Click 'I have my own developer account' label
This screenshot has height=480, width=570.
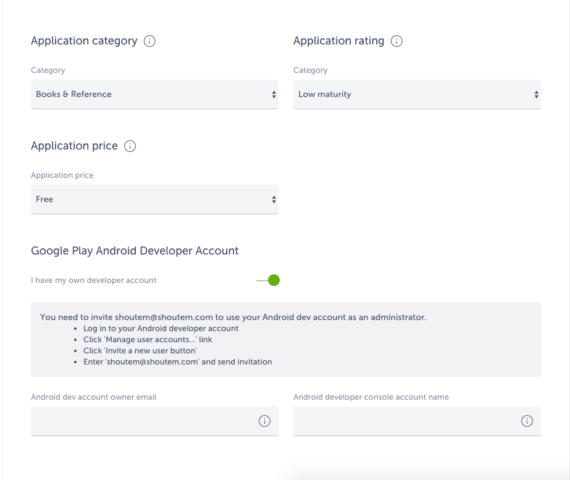[x=94, y=280]
